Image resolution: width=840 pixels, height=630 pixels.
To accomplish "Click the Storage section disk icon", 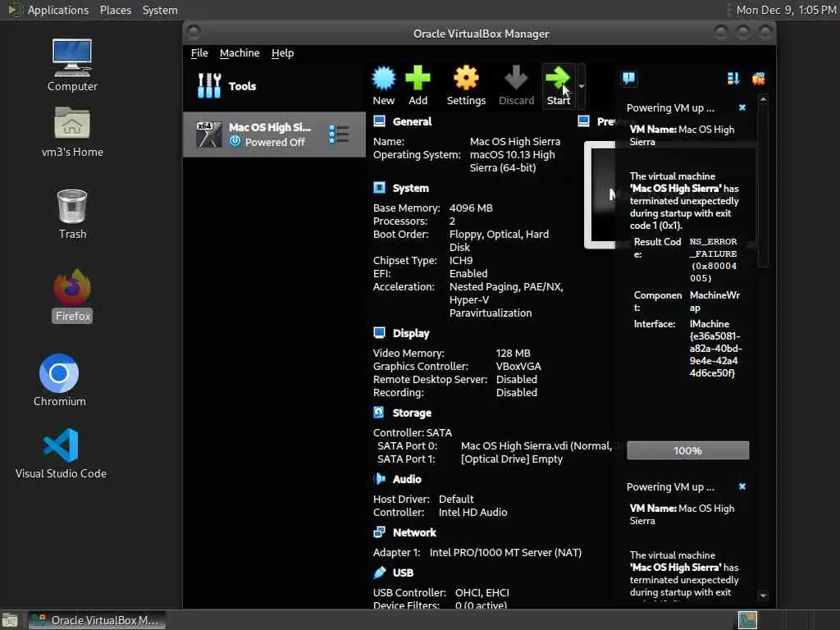I will [x=379, y=412].
